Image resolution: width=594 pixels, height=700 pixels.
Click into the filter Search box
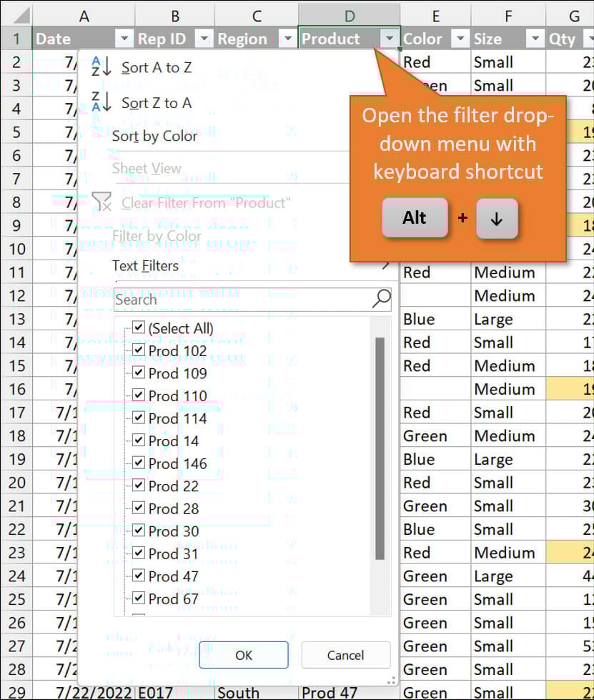click(242, 299)
